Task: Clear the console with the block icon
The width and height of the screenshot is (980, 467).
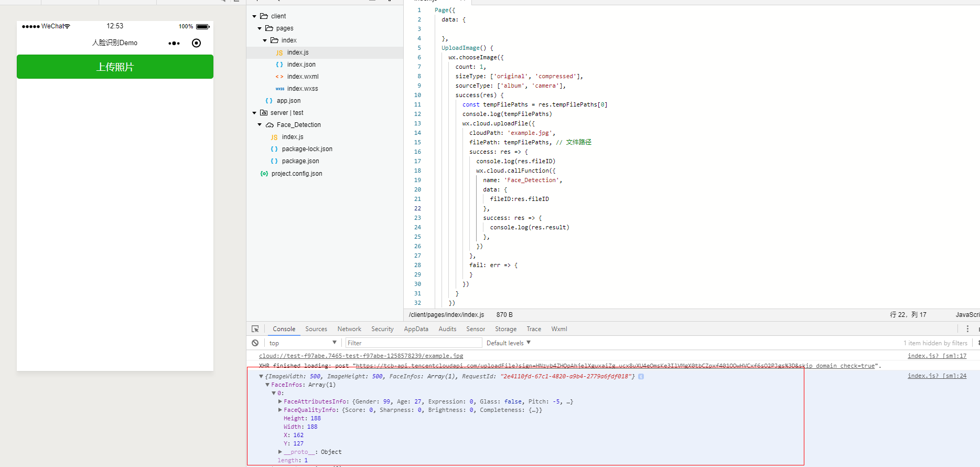Action: (x=255, y=343)
